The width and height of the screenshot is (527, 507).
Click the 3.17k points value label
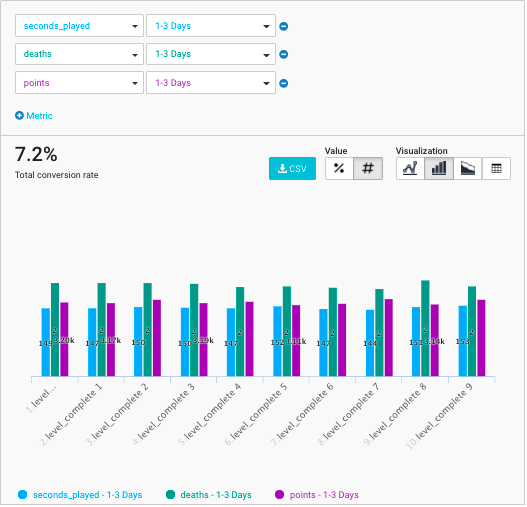[112, 342]
